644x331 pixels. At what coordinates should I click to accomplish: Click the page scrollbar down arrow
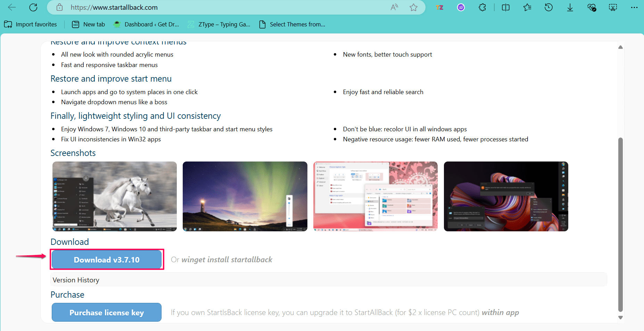pyautogui.click(x=620, y=317)
